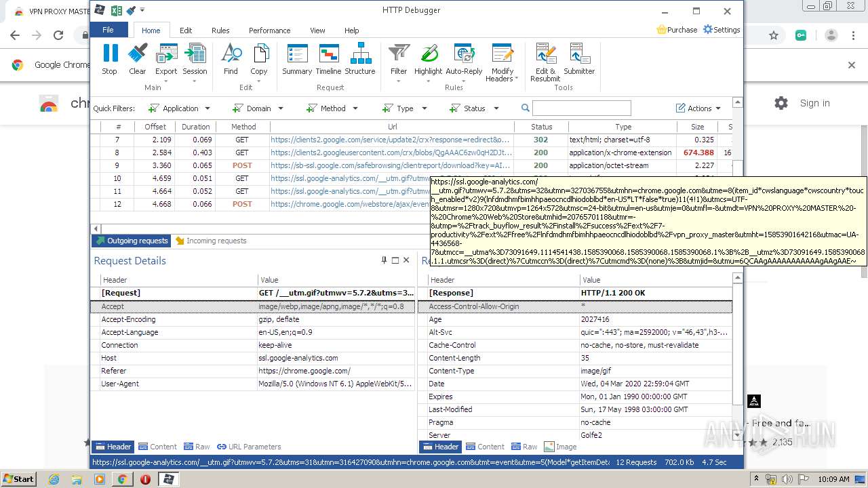Click Opera icon in taskbar

point(145,479)
